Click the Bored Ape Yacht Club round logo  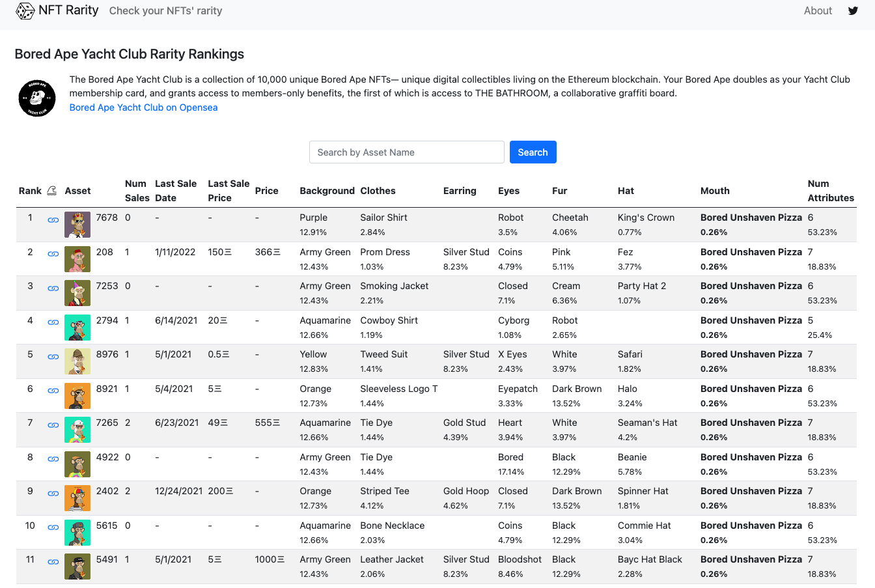click(x=37, y=98)
